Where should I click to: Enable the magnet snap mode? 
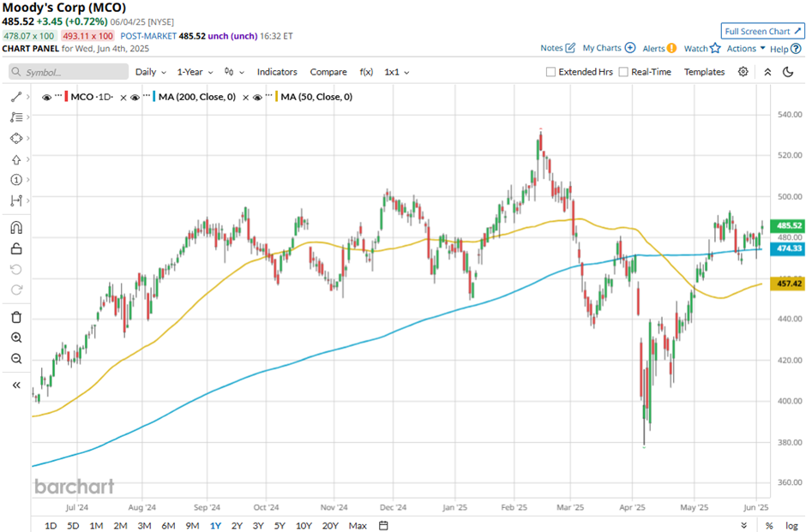(16, 228)
